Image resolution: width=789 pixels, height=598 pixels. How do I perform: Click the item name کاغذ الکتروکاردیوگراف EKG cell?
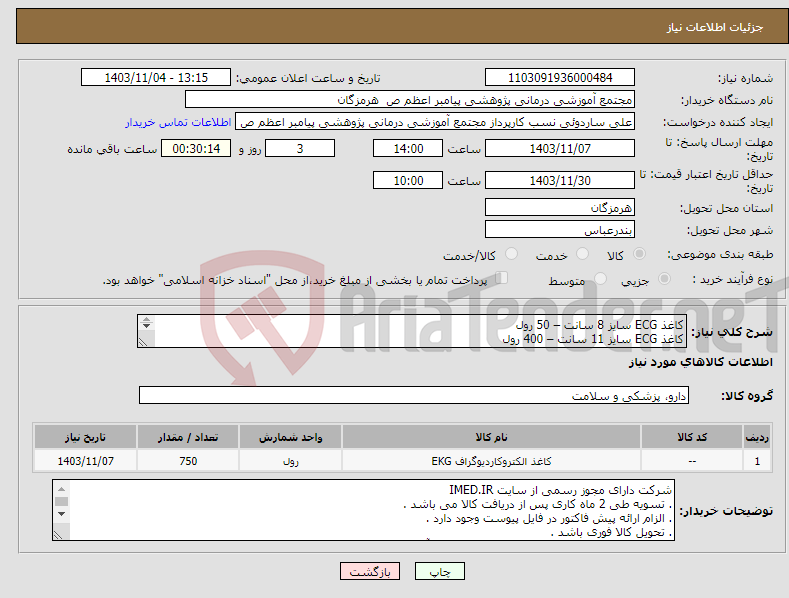point(491,461)
